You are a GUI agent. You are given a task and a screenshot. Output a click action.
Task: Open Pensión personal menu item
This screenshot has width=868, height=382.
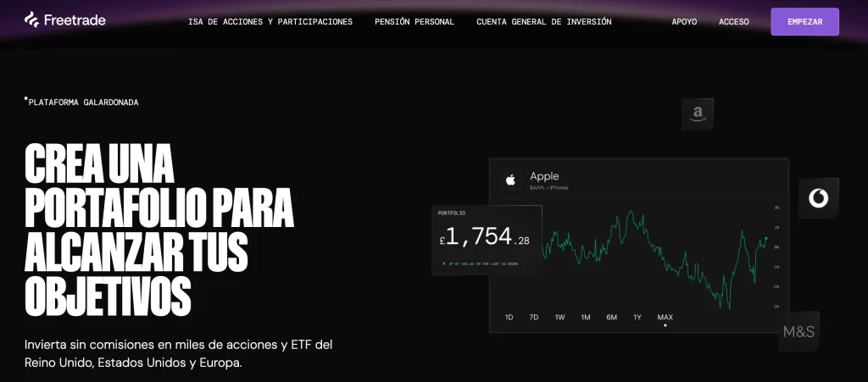(414, 22)
